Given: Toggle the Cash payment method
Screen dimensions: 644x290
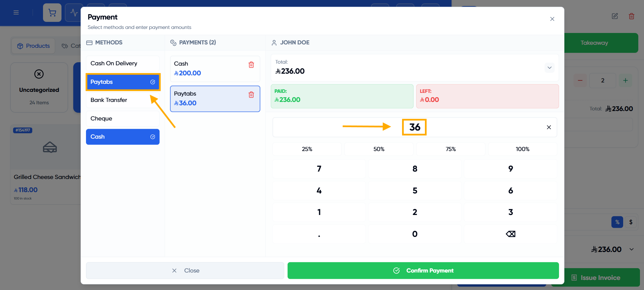Looking at the screenshot, I should point(123,137).
